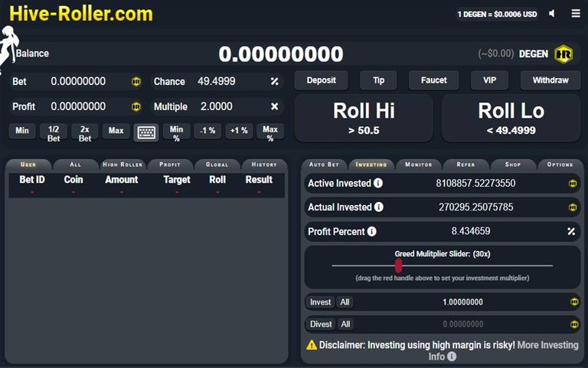The image size is (588, 368).
Task: Open the on-screen keyboard button
Action: coord(146,132)
